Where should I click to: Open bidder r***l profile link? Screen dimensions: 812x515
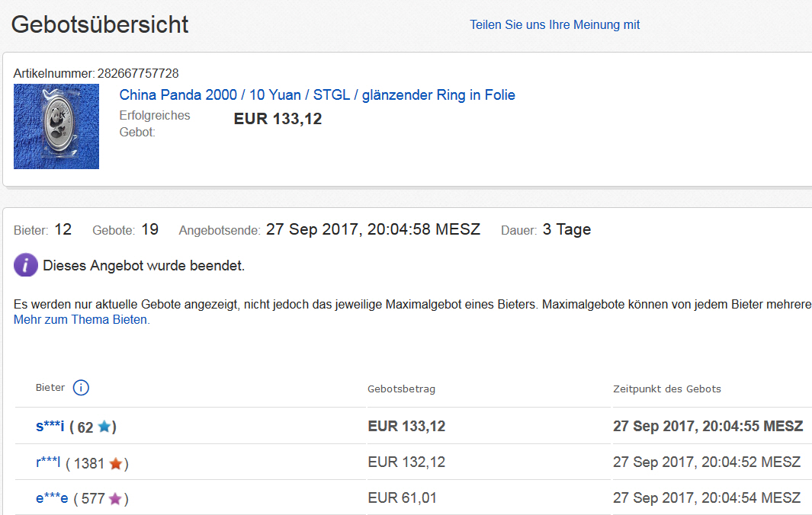click(48, 462)
